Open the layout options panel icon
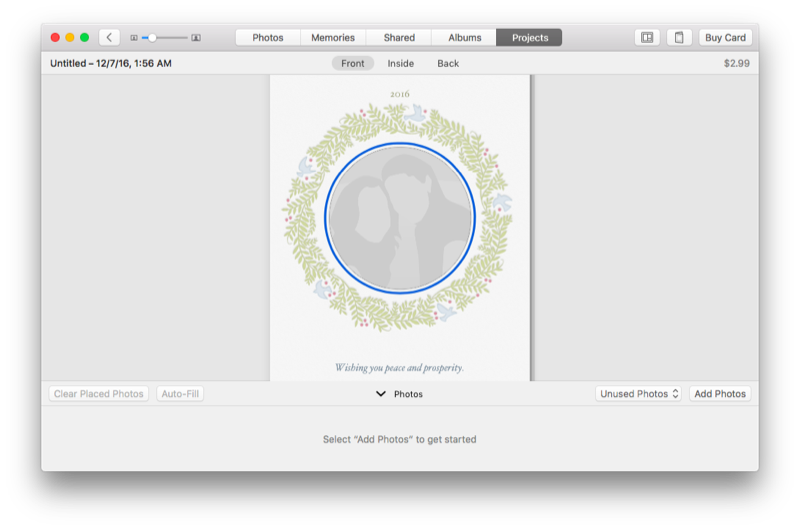 click(x=647, y=37)
